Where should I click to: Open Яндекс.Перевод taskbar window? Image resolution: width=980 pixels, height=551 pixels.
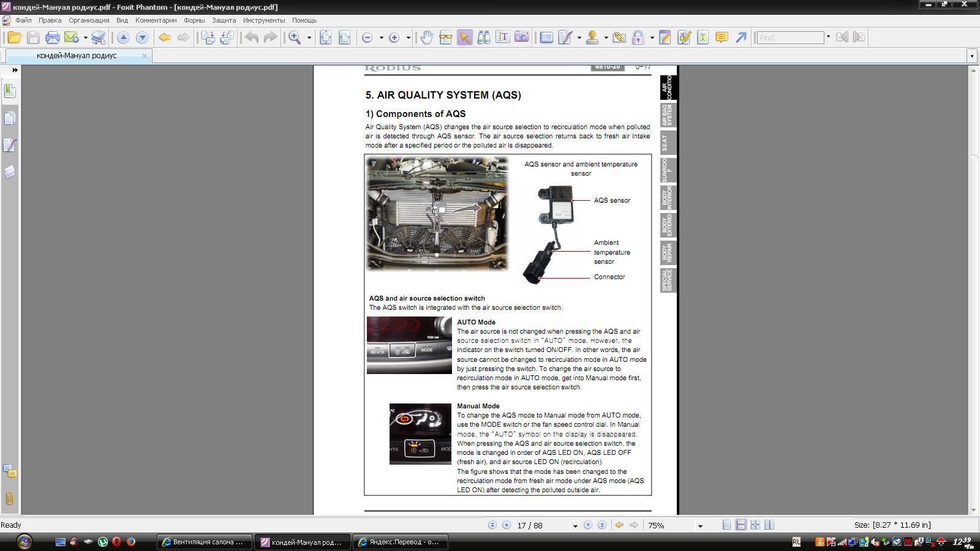(x=401, y=542)
